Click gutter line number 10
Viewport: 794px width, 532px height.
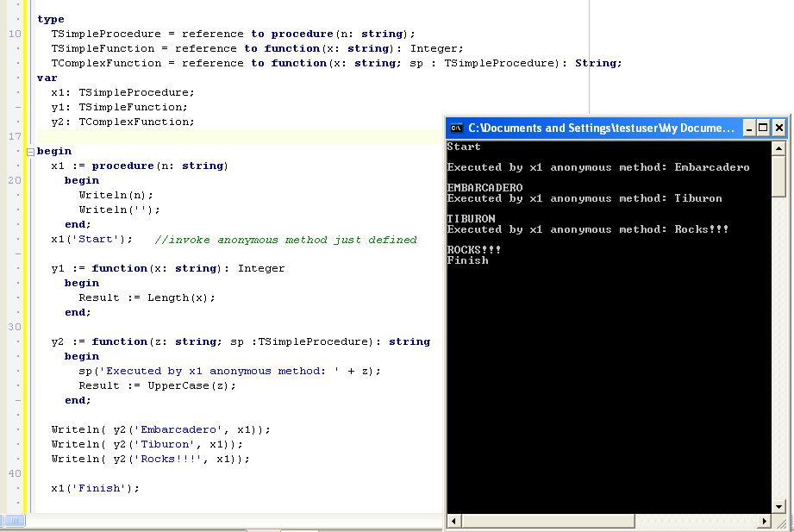[x=15, y=34]
